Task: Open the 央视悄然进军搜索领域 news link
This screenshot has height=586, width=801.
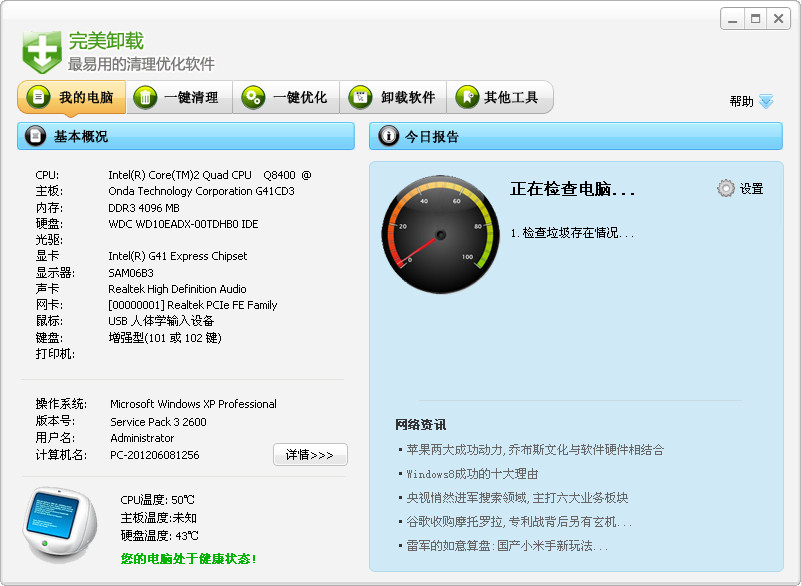Action: click(517, 498)
